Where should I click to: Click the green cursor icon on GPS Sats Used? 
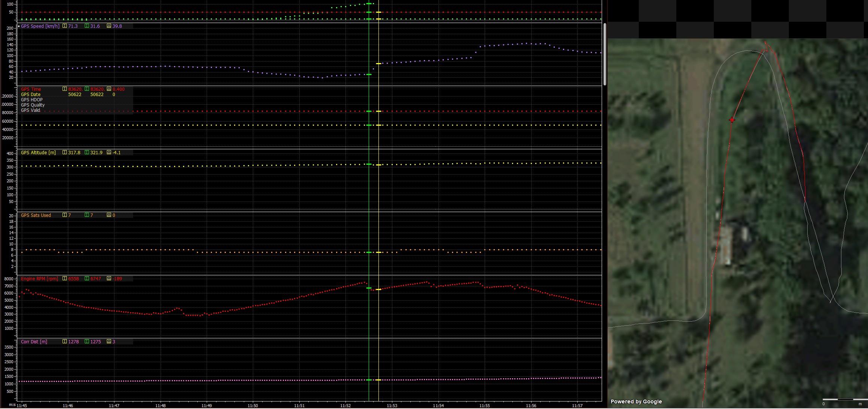point(86,215)
